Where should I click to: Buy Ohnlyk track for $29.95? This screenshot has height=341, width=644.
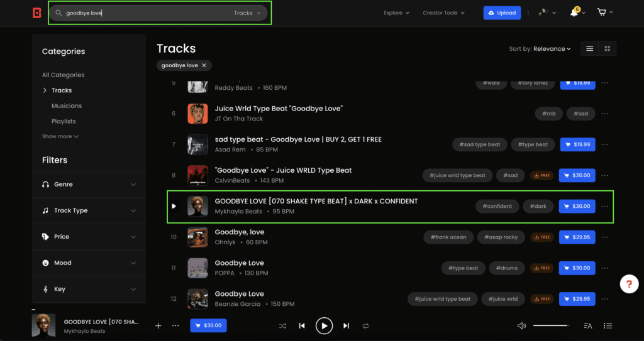(x=577, y=237)
